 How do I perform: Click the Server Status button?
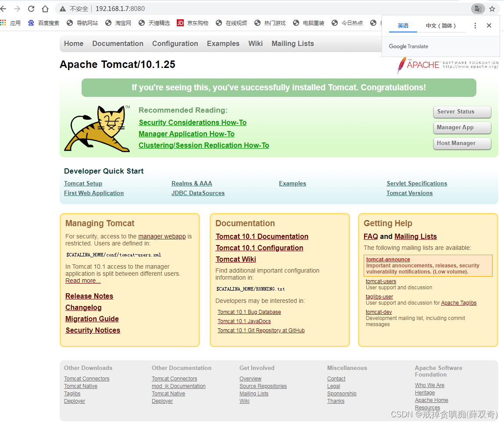pos(462,112)
